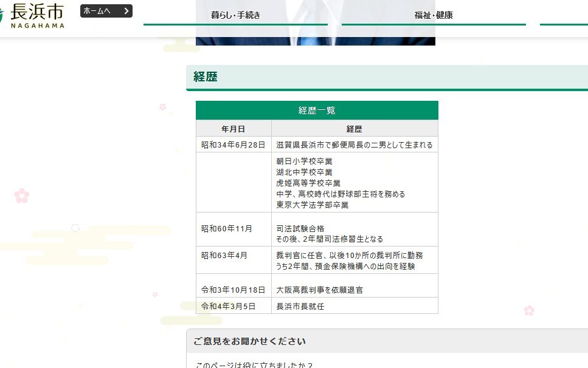Click the 令和4年3月5日 date cell
Image resolution: width=588 pixels, height=368 pixels.
click(x=229, y=306)
